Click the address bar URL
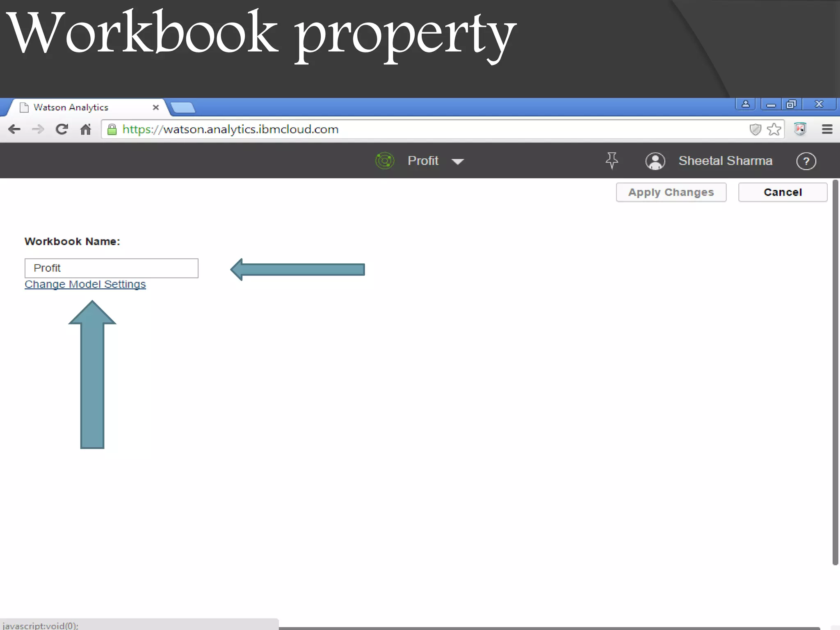 click(231, 130)
